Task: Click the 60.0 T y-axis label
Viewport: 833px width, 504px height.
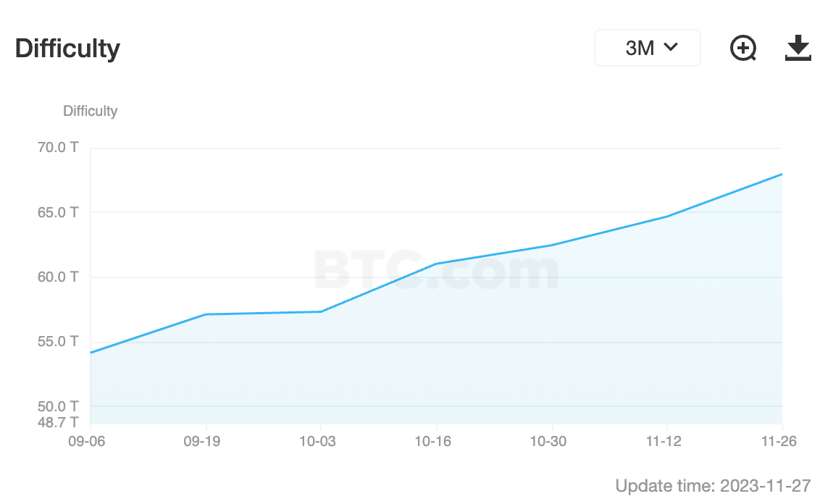Action: (58, 277)
